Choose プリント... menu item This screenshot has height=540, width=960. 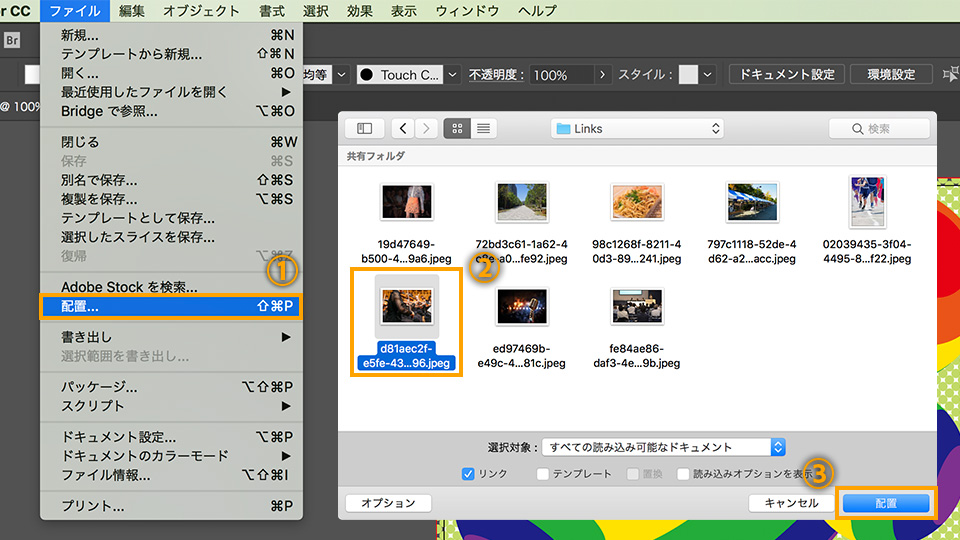click(171, 506)
